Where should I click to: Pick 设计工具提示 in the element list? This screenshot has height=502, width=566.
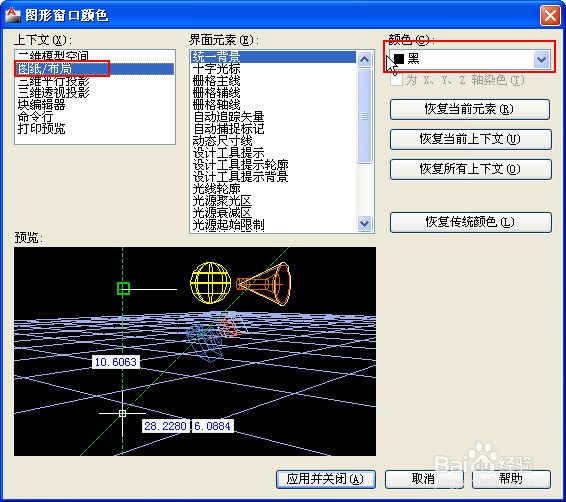click(273, 153)
